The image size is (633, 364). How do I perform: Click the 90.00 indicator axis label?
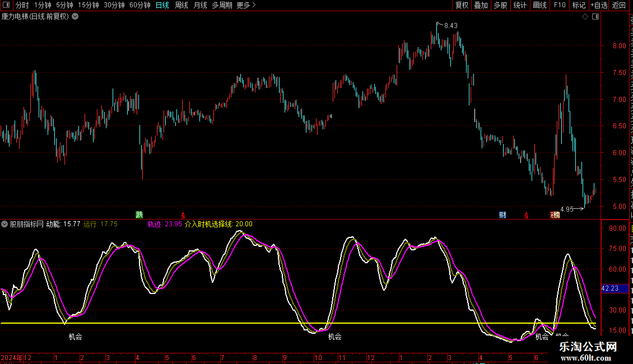pyautogui.click(x=618, y=228)
